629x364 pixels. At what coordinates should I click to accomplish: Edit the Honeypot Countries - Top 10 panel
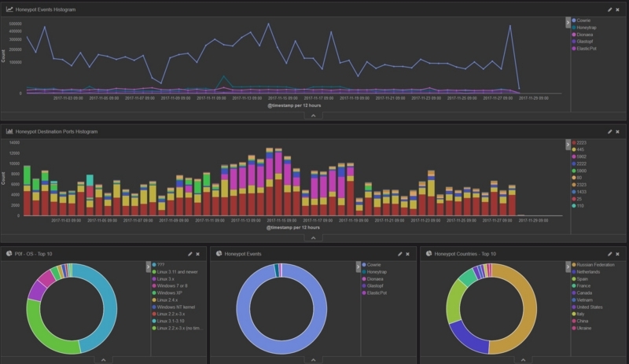pos(610,254)
